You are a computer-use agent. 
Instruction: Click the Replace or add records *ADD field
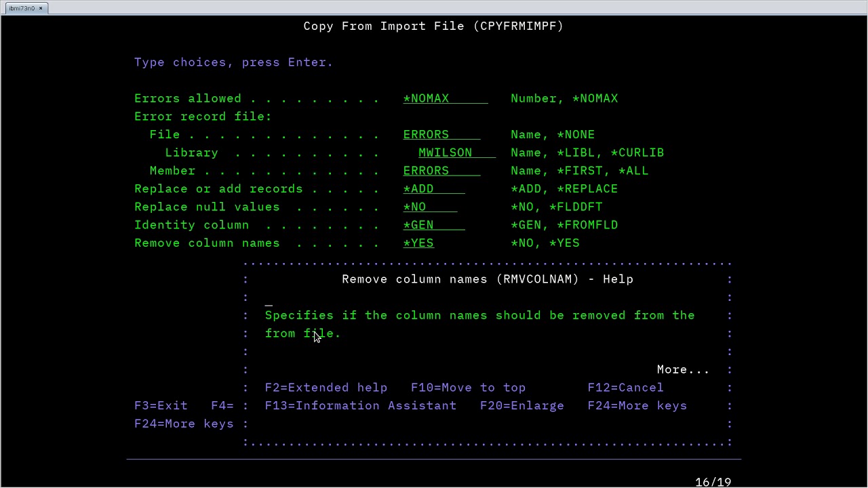coord(434,189)
